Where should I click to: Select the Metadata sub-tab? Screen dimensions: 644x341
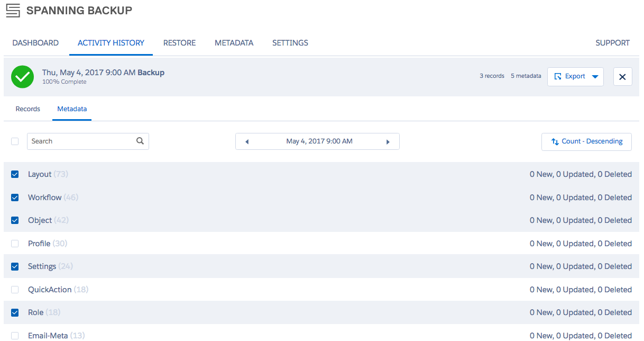(72, 109)
